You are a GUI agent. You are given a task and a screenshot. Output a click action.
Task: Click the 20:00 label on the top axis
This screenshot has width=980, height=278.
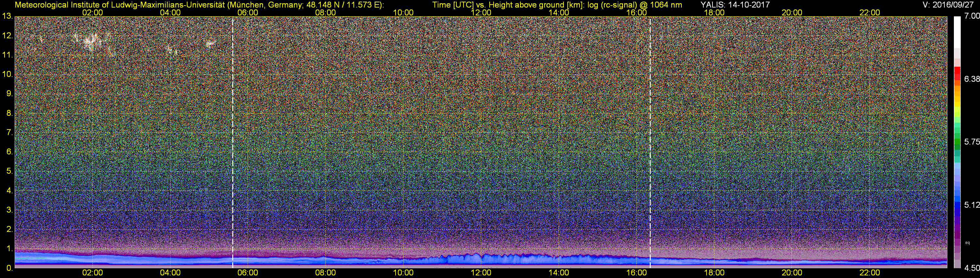[x=792, y=12]
